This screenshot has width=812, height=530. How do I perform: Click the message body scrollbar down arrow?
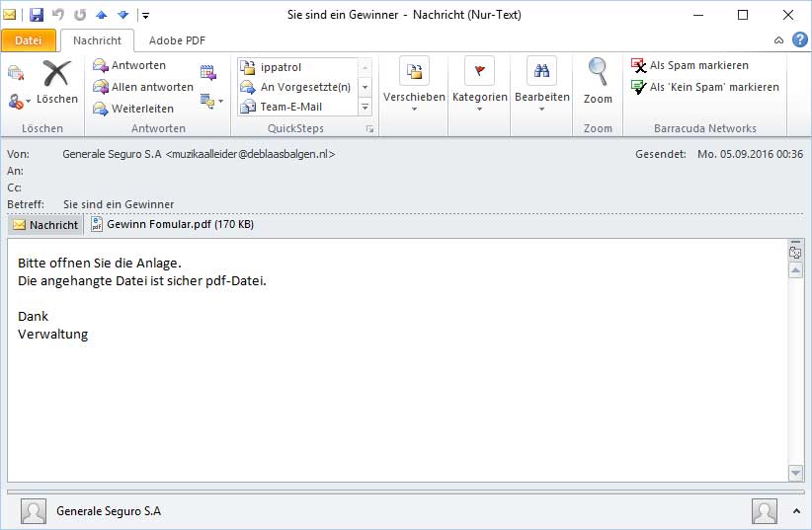coord(795,473)
